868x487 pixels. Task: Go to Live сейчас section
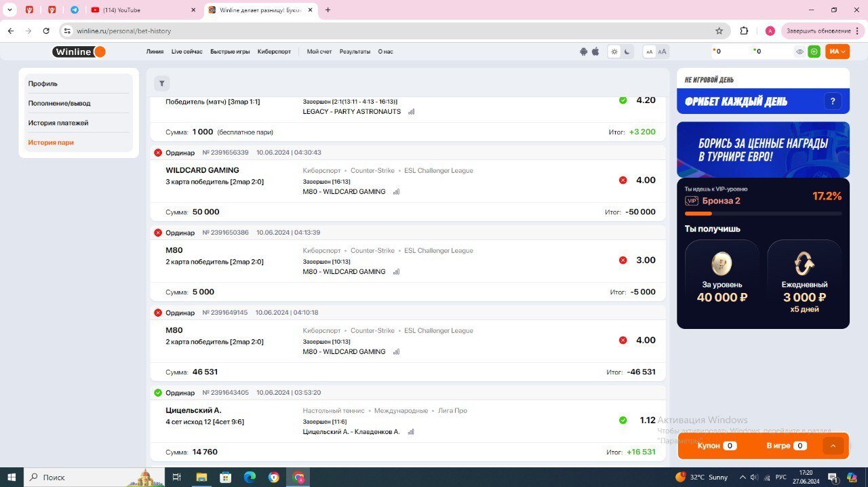186,52
